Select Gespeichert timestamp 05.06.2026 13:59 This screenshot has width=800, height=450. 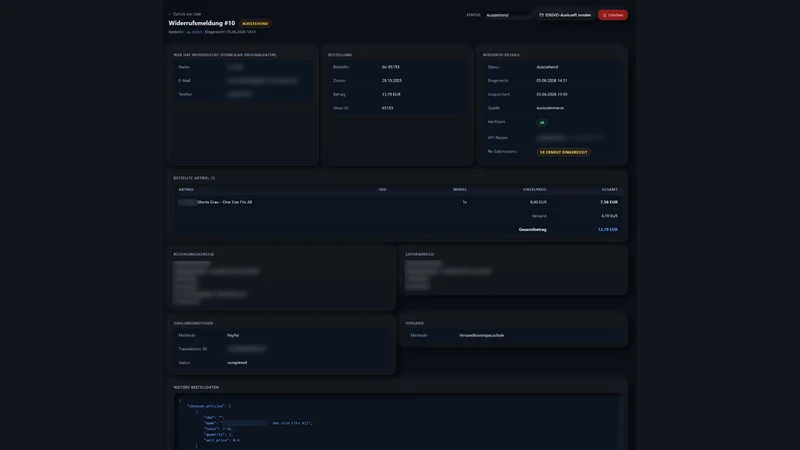click(x=552, y=94)
